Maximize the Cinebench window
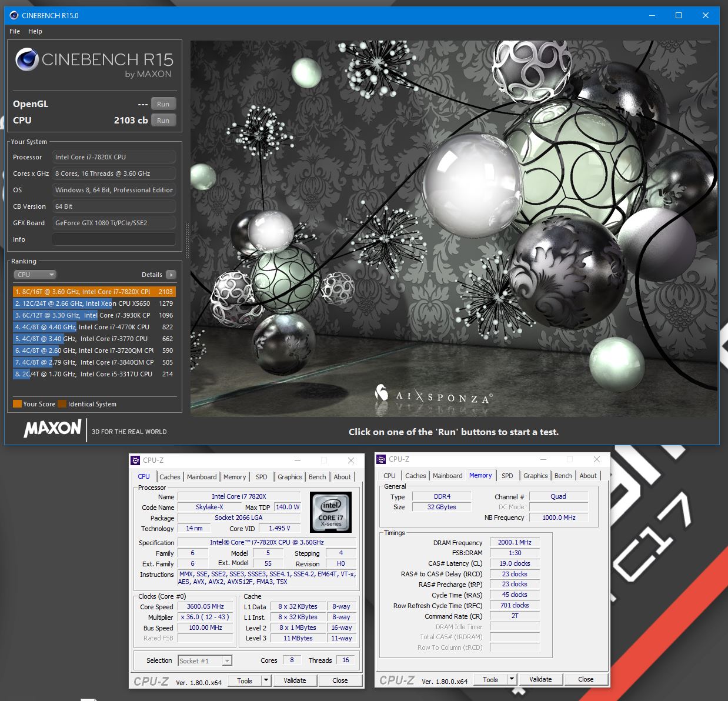Viewport: 728px width, 701px height. [679, 15]
